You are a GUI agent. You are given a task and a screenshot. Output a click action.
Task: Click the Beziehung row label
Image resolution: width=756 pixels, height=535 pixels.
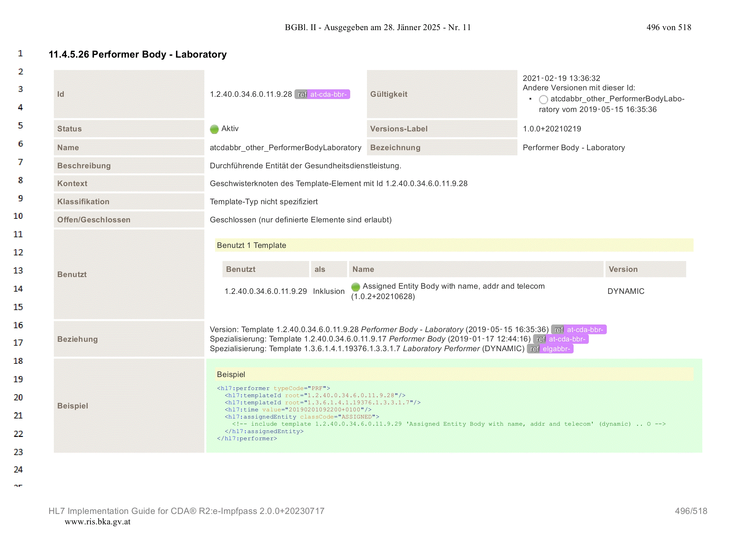point(77,339)
